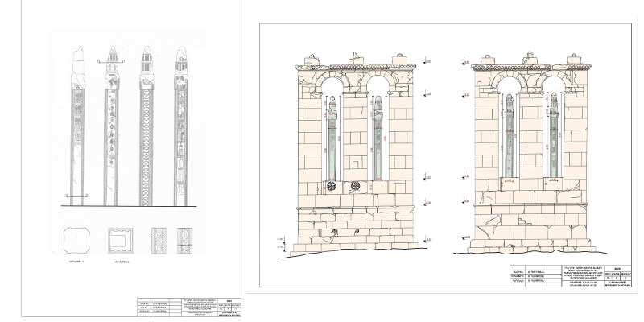
Task: Click the central top finial of the right elevation
Action: pos(529,58)
